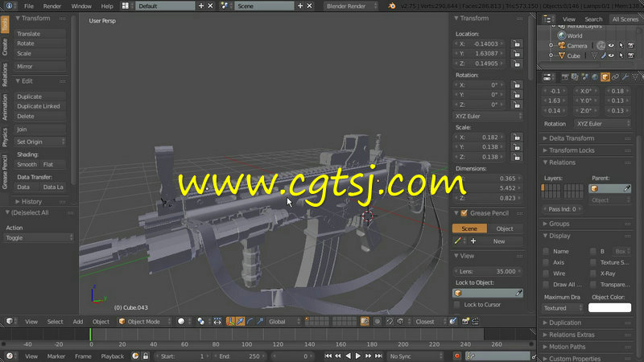Click the scene browse icon
The height and width of the screenshot is (362, 644).
pyautogui.click(x=225, y=6)
